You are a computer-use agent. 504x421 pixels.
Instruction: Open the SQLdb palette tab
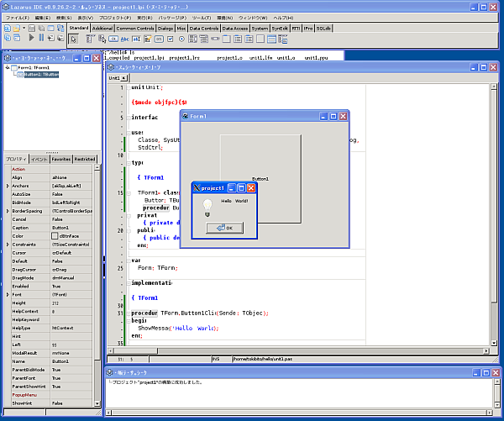point(323,29)
